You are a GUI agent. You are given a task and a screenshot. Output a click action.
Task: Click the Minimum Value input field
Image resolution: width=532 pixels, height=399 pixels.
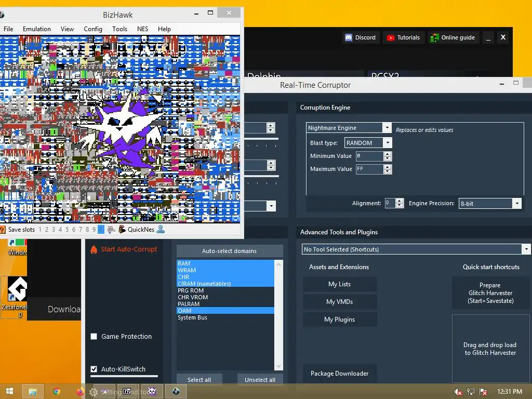click(x=369, y=156)
